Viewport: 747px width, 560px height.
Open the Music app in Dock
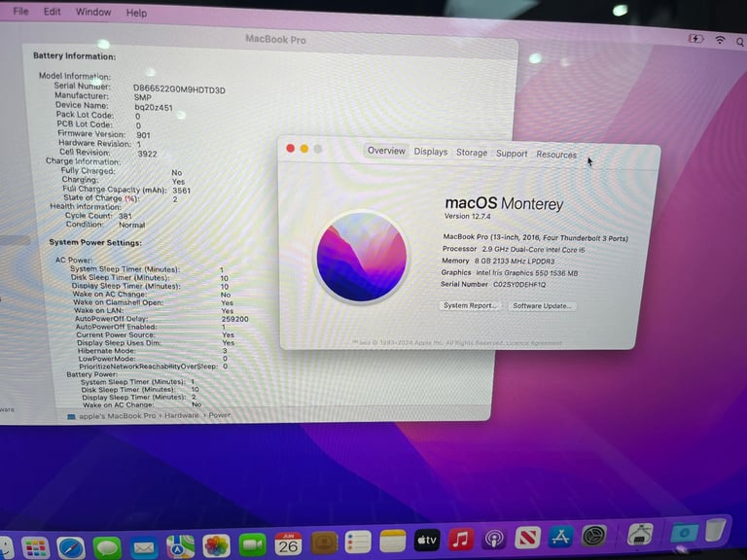[x=461, y=539]
